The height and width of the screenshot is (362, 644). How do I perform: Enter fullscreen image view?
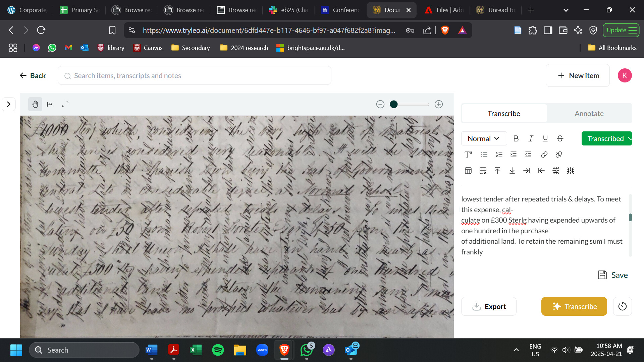[x=65, y=104]
